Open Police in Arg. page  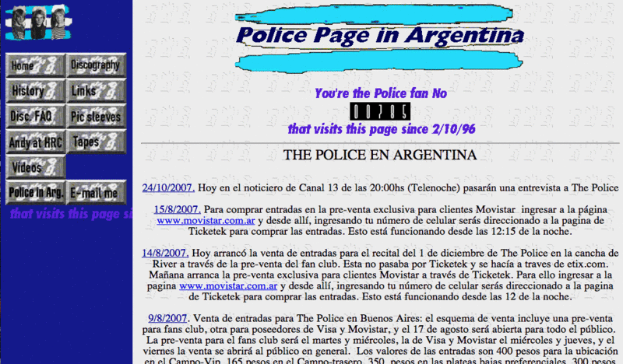point(35,193)
